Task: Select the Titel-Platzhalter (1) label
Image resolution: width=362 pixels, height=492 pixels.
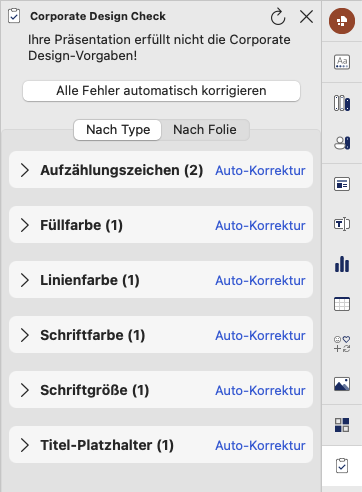Action: (107, 445)
